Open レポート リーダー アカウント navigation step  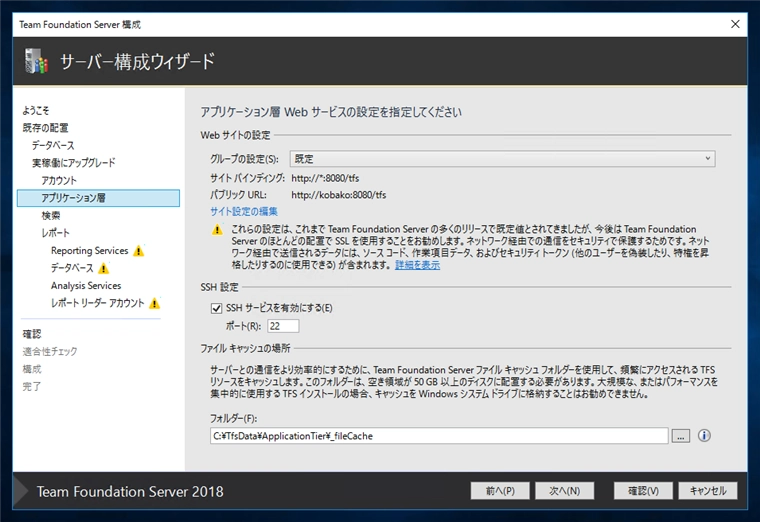97,303
